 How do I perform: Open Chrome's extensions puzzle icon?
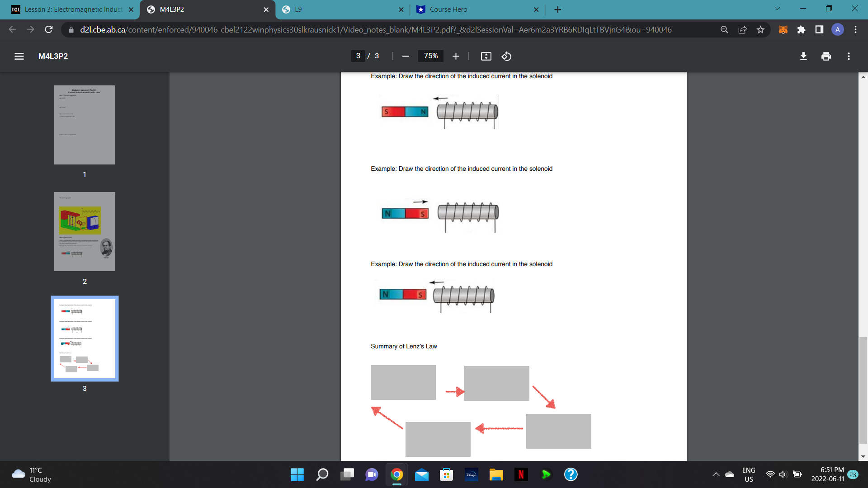pos(802,29)
